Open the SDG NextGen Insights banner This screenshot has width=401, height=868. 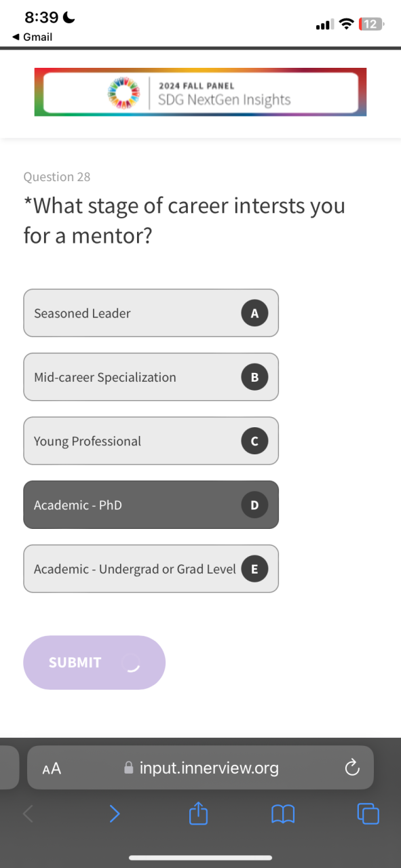[200, 92]
